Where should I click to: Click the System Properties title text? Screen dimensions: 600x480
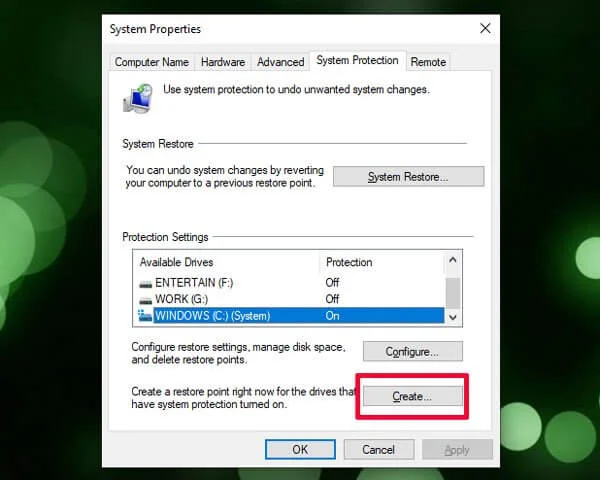[x=155, y=29]
